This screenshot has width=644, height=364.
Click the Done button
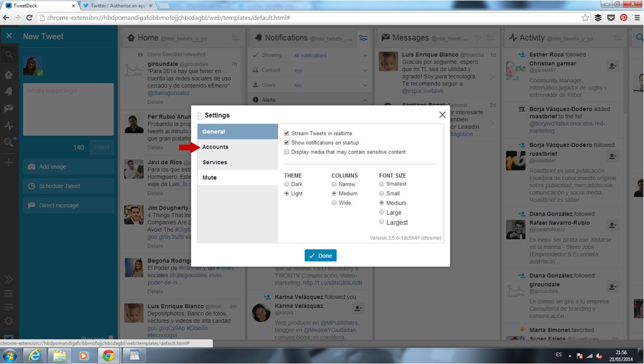coord(320,255)
